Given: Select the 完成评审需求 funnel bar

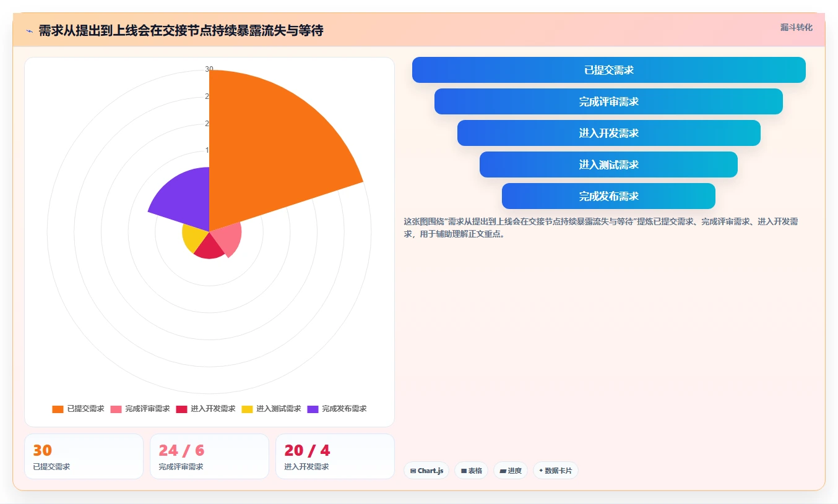Looking at the screenshot, I should tap(609, 101).
